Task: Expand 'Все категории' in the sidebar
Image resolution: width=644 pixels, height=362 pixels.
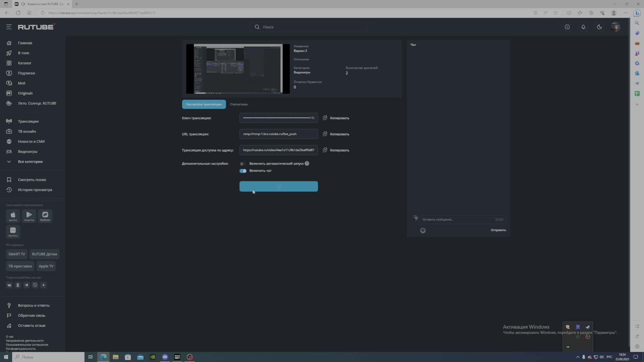Action: pos(30,162)
